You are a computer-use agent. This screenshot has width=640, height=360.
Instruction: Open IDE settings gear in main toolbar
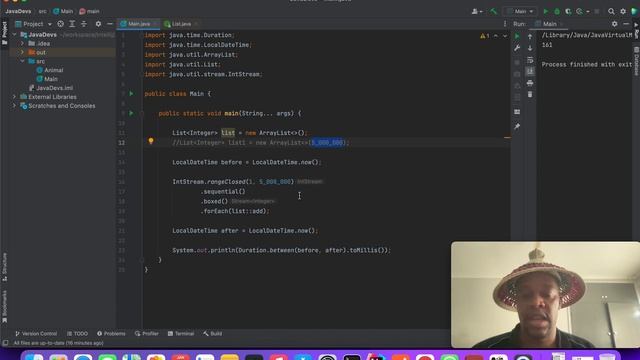[623, 11]
